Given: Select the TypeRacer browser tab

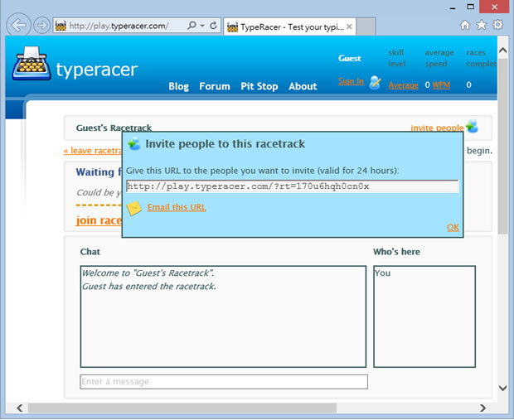Looking at the screenshot, I should [x=289, y=27].
